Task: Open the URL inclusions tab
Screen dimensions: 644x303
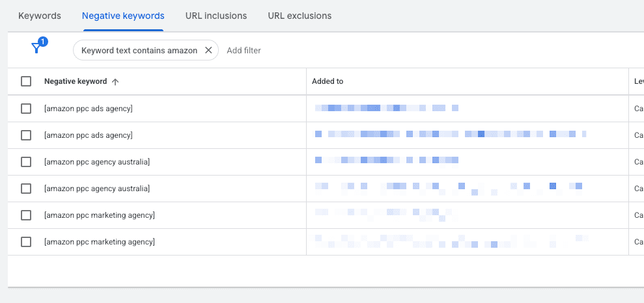Action: point(216,16)
